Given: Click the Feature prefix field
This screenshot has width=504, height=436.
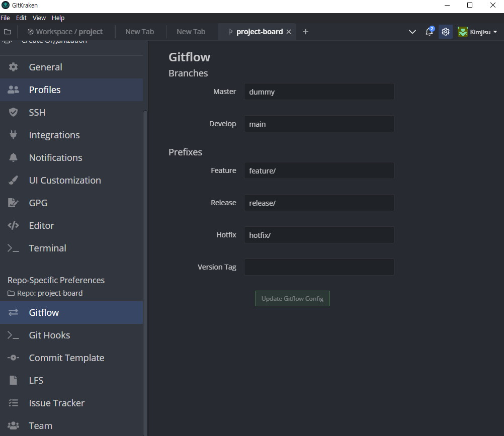Looking at the screenshot, I should pyautogui.click(x=319, y=170).
